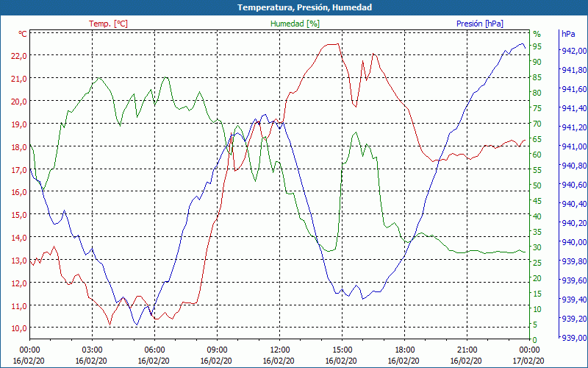Viewport: 588px width, 368px height.
Task: Click the 15,0 temperature axis value
Action: (x=20, y=215)
